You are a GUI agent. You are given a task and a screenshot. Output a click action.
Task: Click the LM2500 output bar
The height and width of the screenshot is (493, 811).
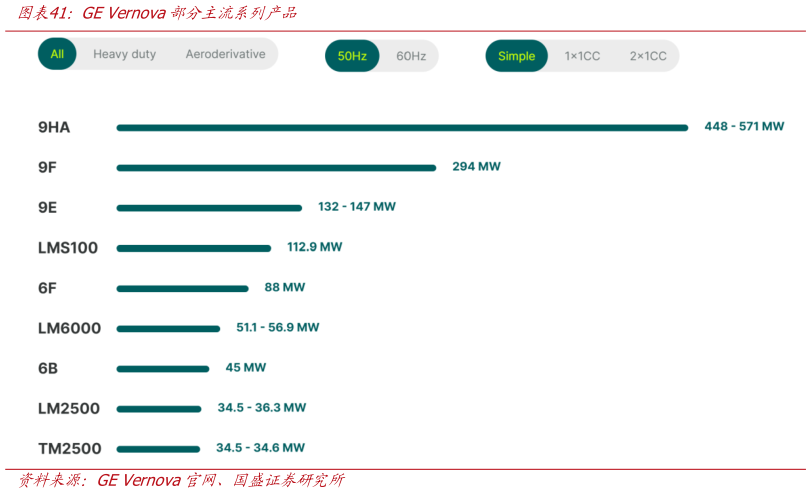[159, 409]
